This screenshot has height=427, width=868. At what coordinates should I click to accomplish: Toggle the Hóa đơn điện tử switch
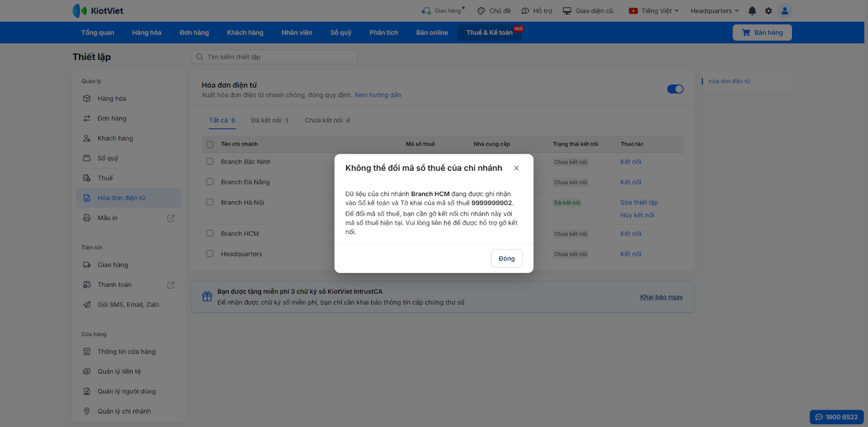coord(675,89)
